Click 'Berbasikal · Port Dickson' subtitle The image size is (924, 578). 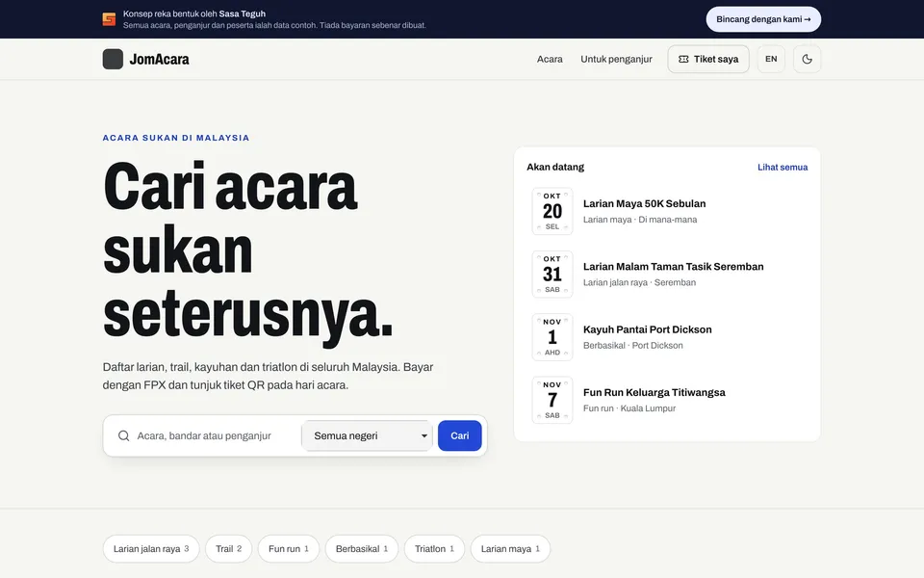pyautogui.click(x=633, y=346)
